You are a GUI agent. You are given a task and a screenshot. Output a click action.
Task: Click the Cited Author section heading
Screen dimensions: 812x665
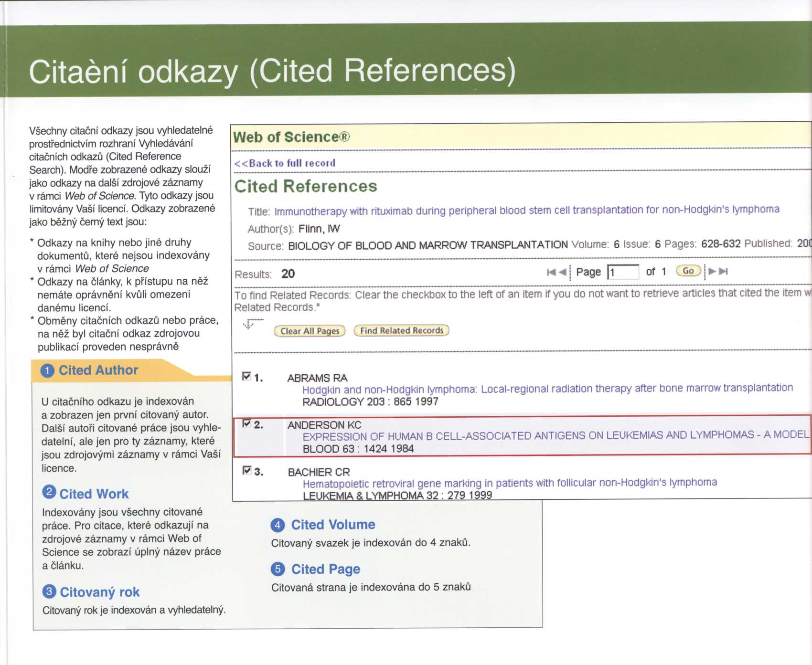tap(98, 370)
